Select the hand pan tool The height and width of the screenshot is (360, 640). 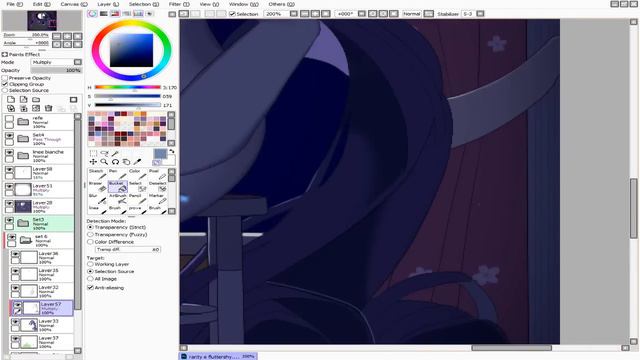click(127, 162)
